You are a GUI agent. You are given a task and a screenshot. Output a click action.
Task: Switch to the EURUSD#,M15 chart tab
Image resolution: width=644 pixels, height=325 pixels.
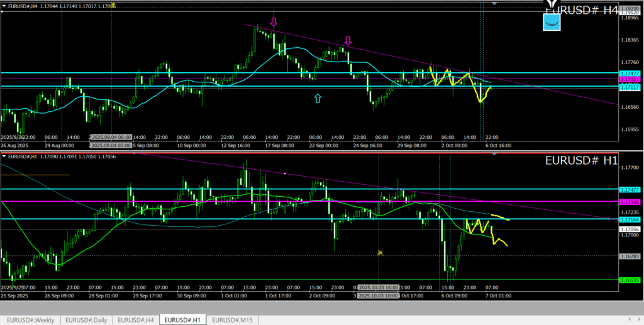tap(233, 320)
